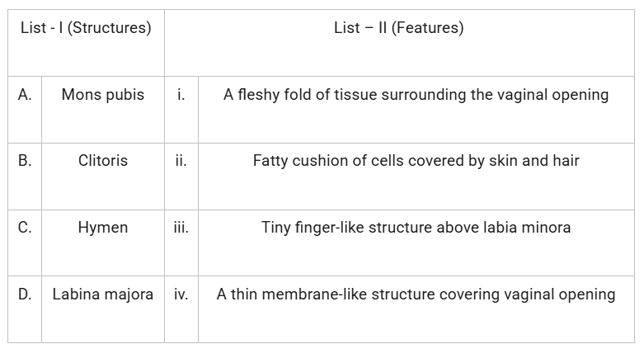The image size is (644, 344).
Task: Click the List – II (Features) header
Action: pyautogui.click(x=398, y=28)
